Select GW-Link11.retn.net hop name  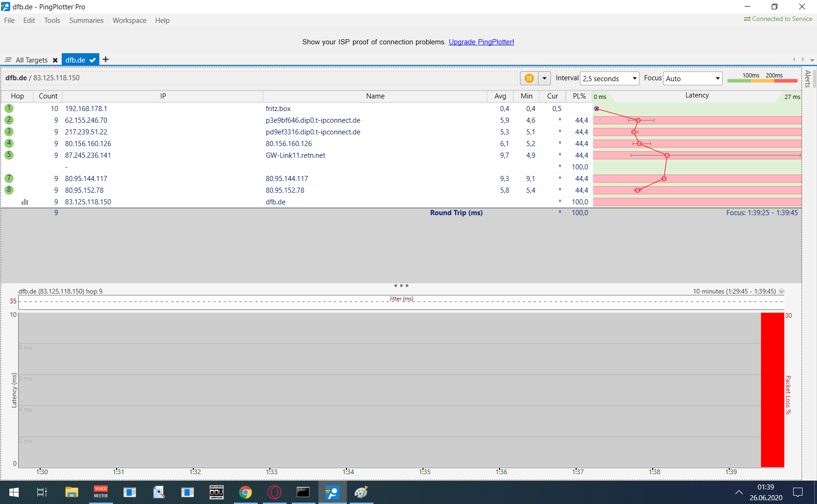[296, 155]
